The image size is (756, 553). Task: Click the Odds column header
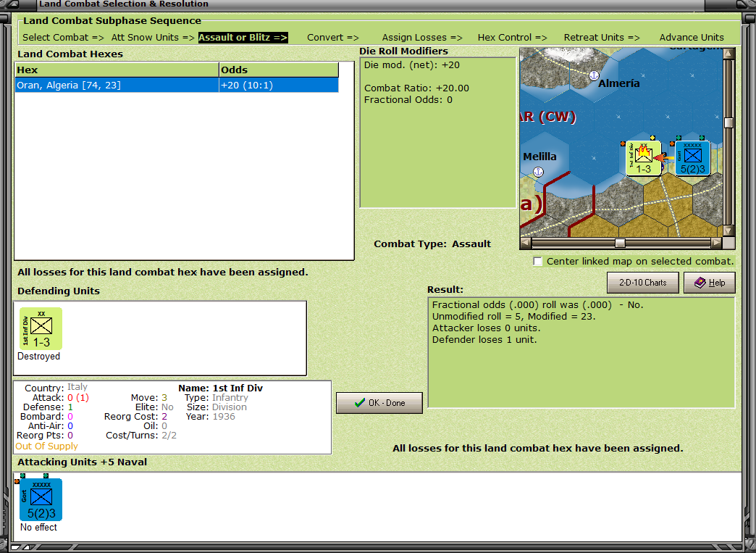pyautogui.click(x=279, y=70)
